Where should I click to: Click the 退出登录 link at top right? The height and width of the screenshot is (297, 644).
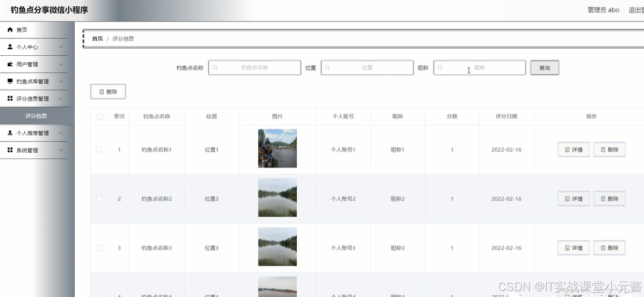pos(636,10)
